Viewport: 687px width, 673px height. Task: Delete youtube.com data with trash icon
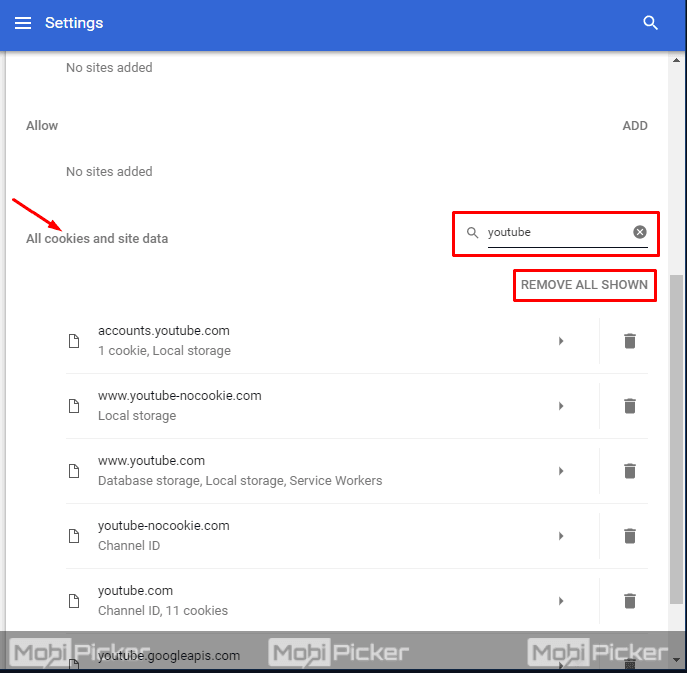point(630,601)
